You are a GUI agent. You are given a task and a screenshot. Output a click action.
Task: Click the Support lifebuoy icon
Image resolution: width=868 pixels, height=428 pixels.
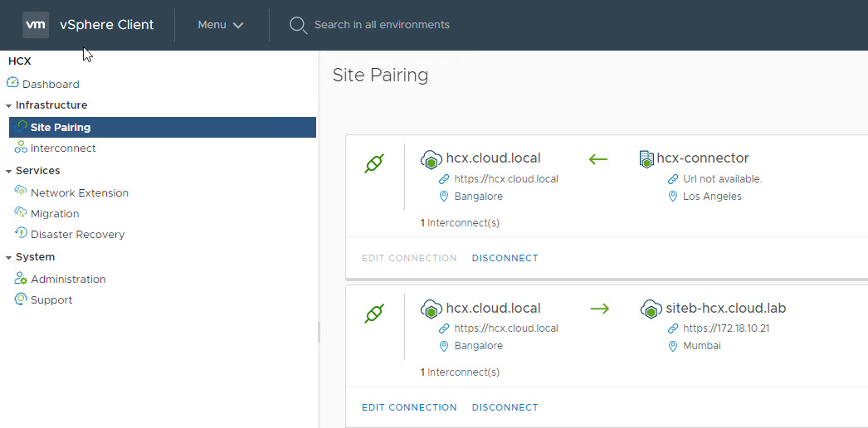click(21, 299)
